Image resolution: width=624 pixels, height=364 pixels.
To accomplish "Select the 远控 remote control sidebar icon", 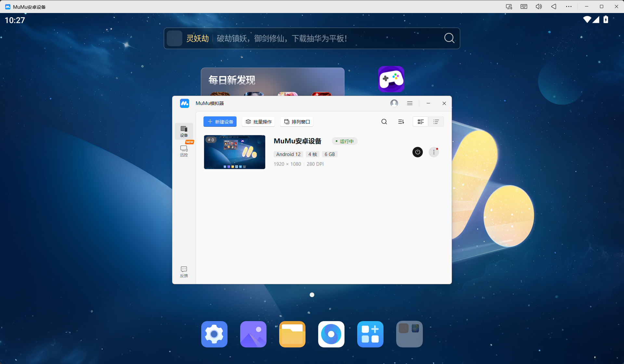I will pyautogui.click(x=184, y=150).
